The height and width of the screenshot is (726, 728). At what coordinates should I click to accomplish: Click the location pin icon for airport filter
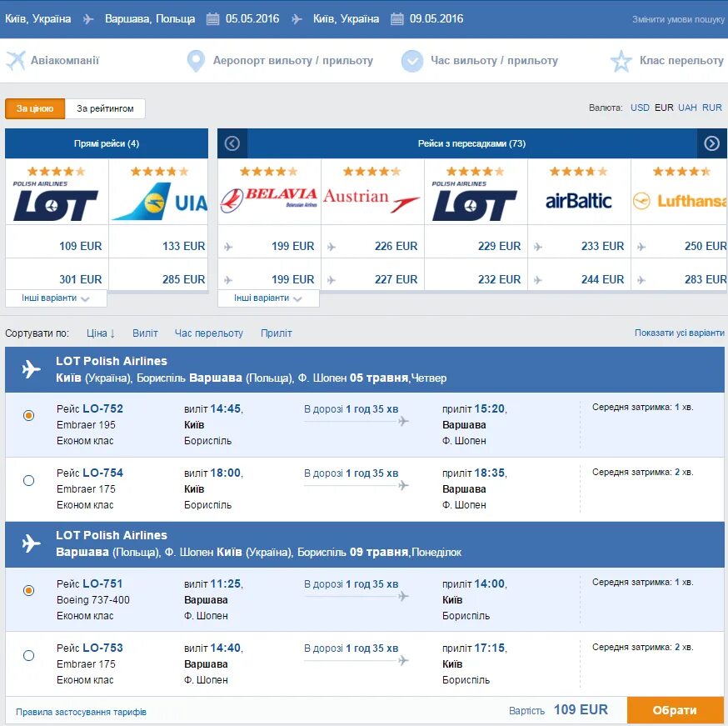196,61
